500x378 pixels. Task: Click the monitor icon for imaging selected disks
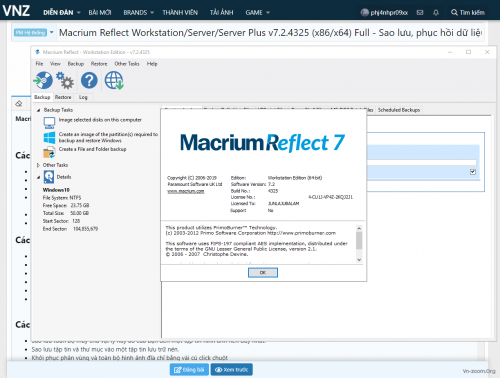49,123
